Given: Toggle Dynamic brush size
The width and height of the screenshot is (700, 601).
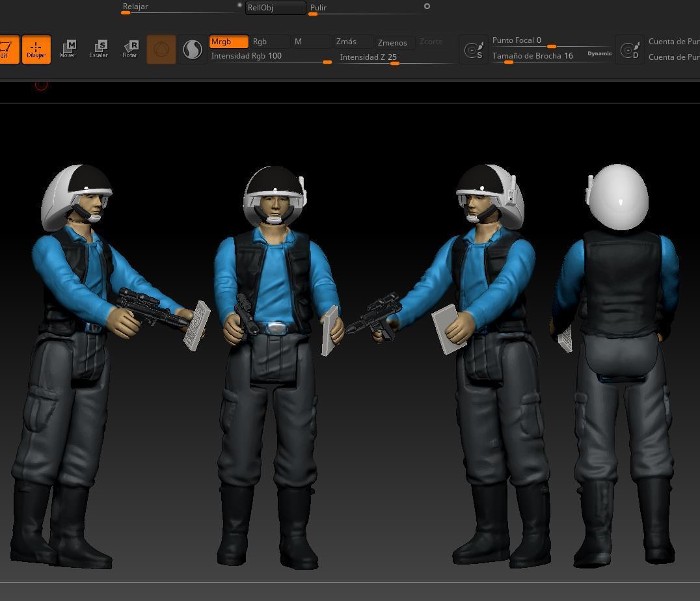Looking at the screenshot, I should coord(599,54).
